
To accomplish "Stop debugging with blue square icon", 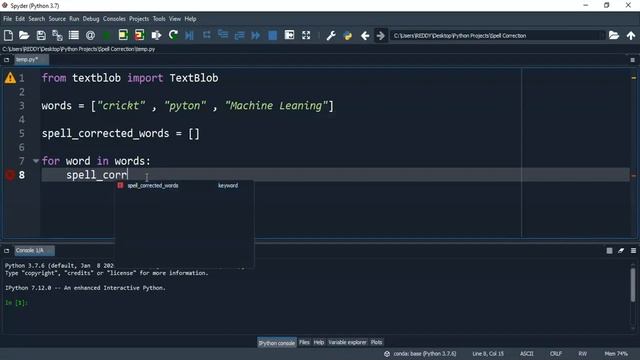I will (x=272, y=36).
